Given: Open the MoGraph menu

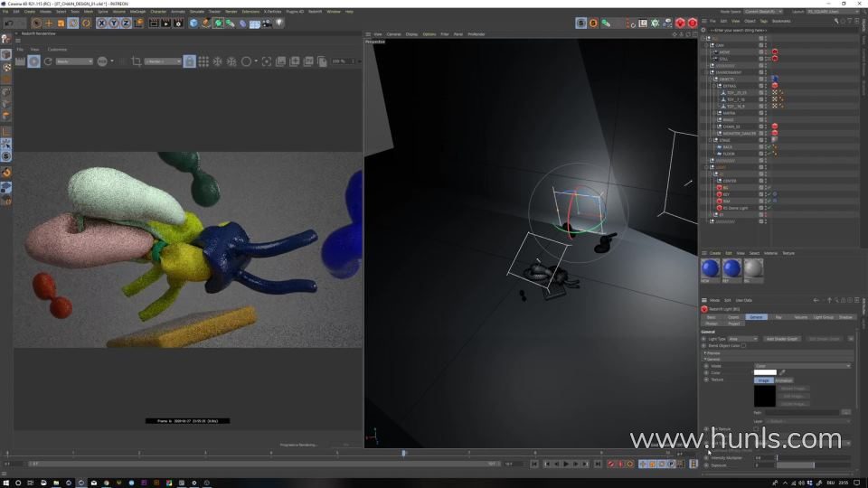Looking at the screenshot, I should [137, 11].
